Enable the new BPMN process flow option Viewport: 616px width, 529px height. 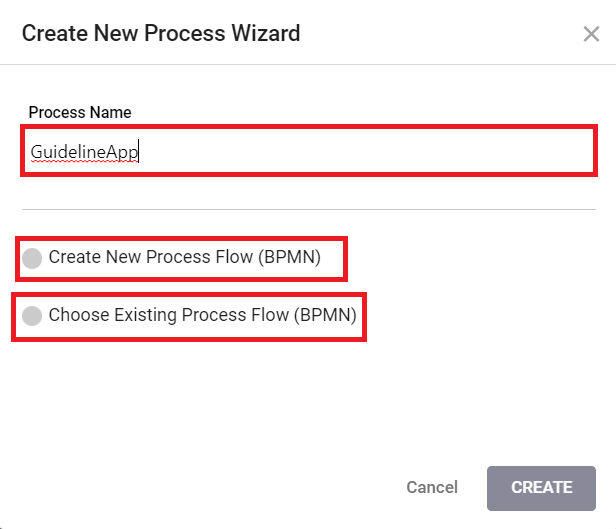(x=32, y=258)
